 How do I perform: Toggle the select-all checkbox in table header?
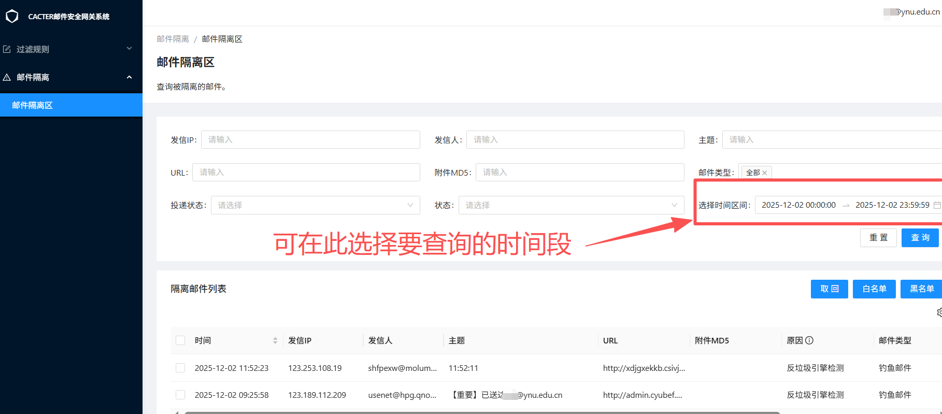180,341
